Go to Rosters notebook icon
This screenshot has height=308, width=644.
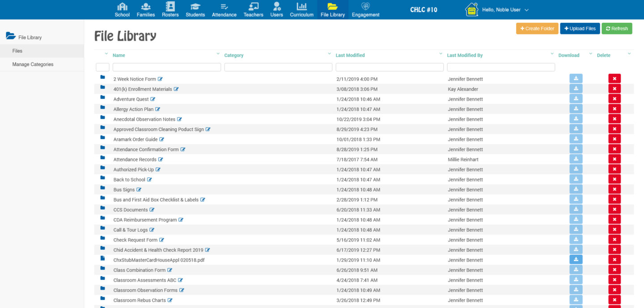tap(170, 7)
